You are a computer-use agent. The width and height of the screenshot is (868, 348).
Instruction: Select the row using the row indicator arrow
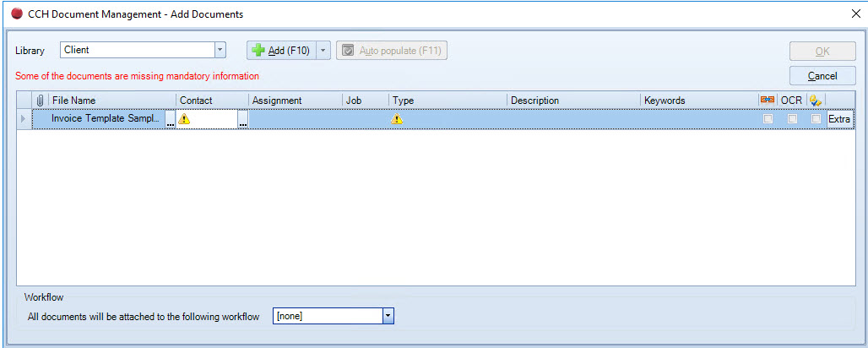pos(24,118)
